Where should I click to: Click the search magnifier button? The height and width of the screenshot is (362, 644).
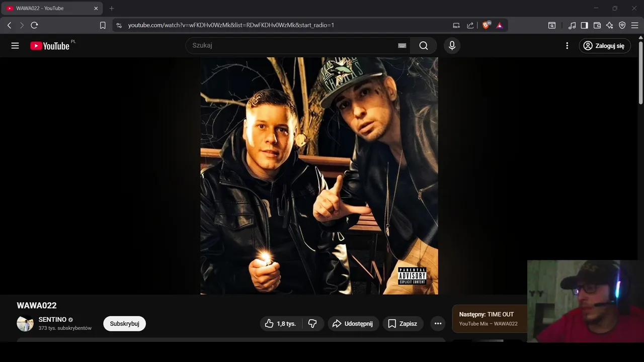[x=424, y=46]
